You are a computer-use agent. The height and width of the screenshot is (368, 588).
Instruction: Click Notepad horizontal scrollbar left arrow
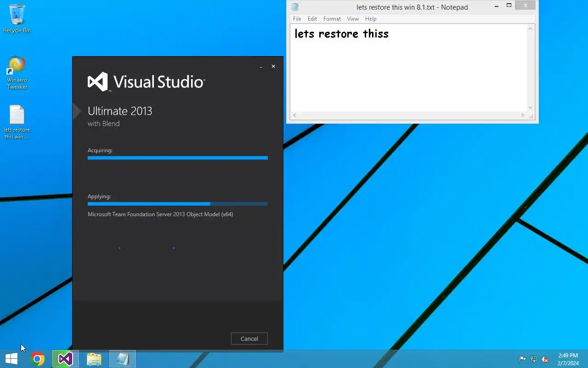click(294, 115)
